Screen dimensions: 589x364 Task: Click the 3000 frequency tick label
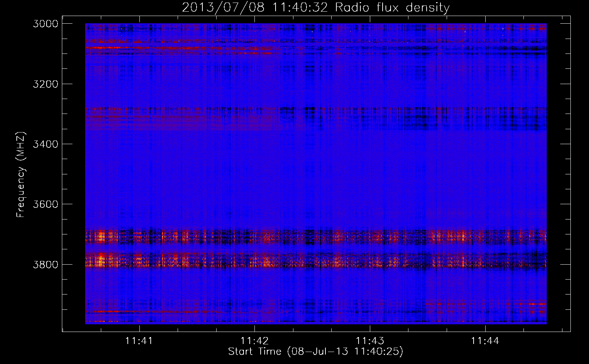click(x=46, y=24)
